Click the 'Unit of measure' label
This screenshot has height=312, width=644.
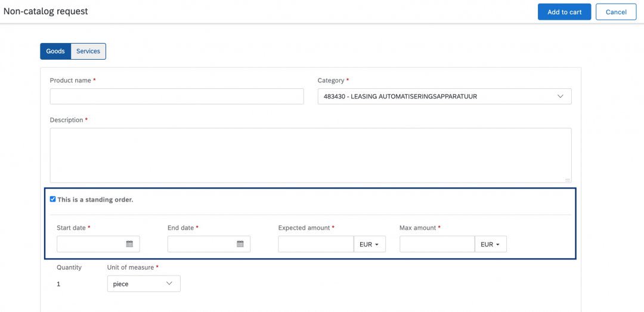131,267
